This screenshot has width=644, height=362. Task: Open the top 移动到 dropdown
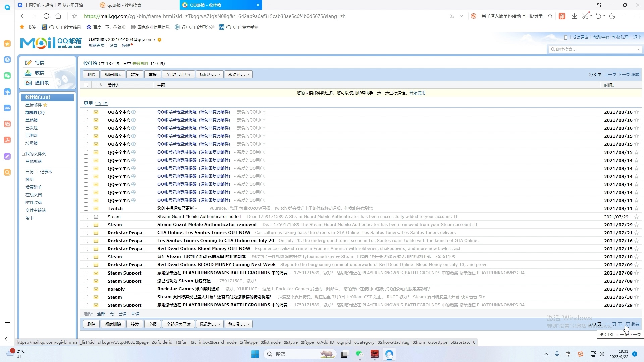(238, 74)
